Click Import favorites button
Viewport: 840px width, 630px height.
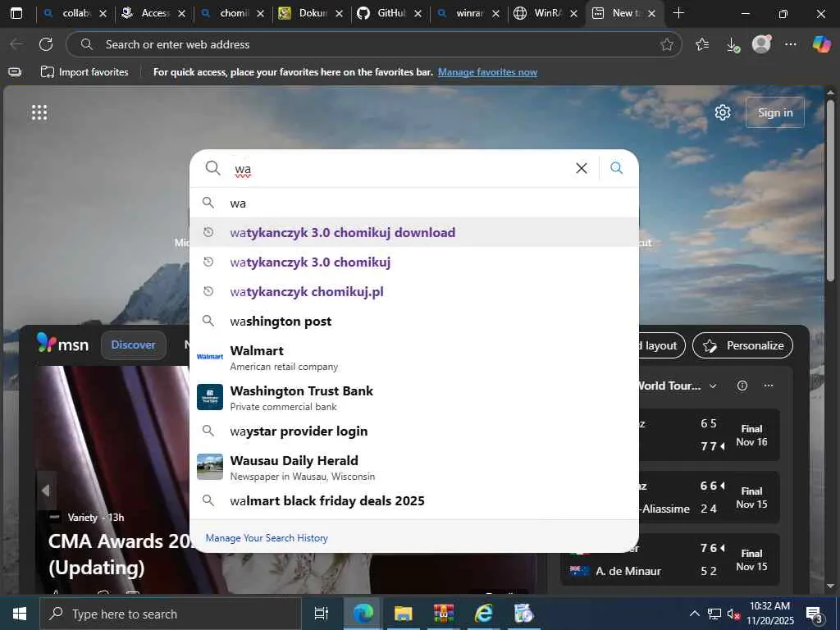tap(84, 72)
